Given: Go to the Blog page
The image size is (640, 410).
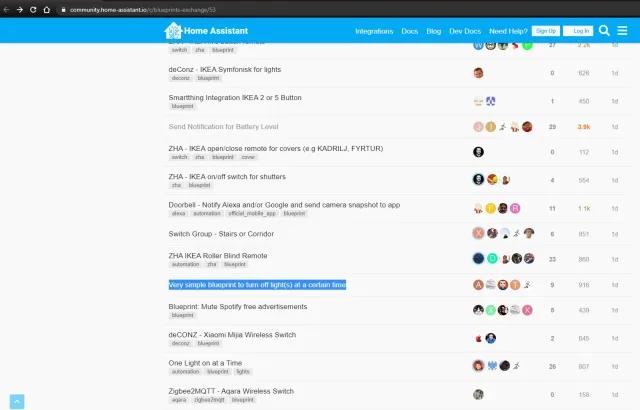Looking at the screenshot, I should click(434, 31).
